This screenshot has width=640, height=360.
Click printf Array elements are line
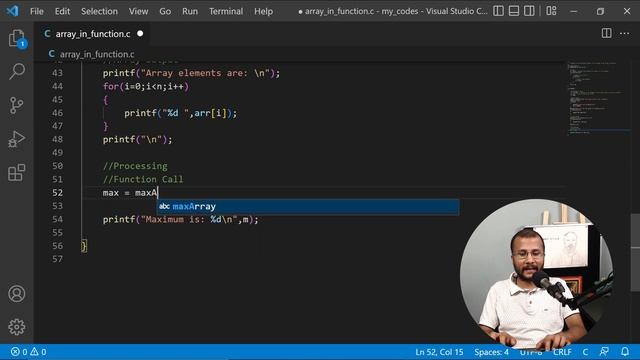coord(191,73)
